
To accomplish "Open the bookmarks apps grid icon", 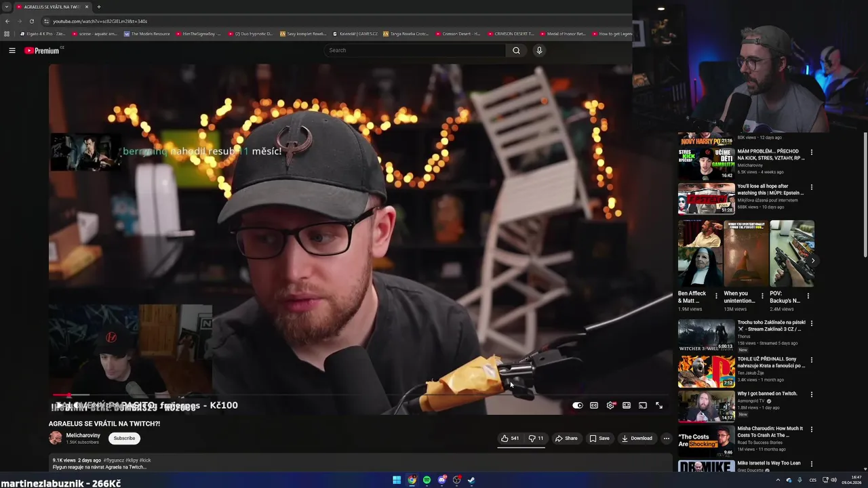I will pyautogui.click(x=7, y=33).
